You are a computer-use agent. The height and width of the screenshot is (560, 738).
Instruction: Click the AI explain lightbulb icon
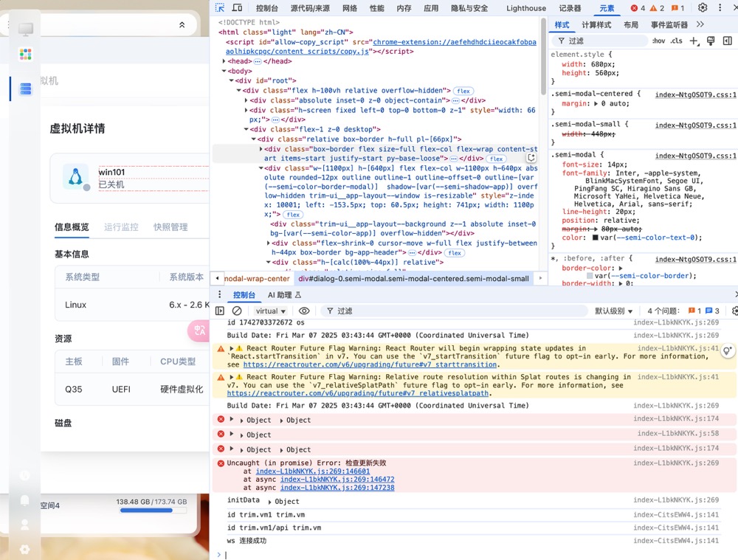tap(728, 350)
